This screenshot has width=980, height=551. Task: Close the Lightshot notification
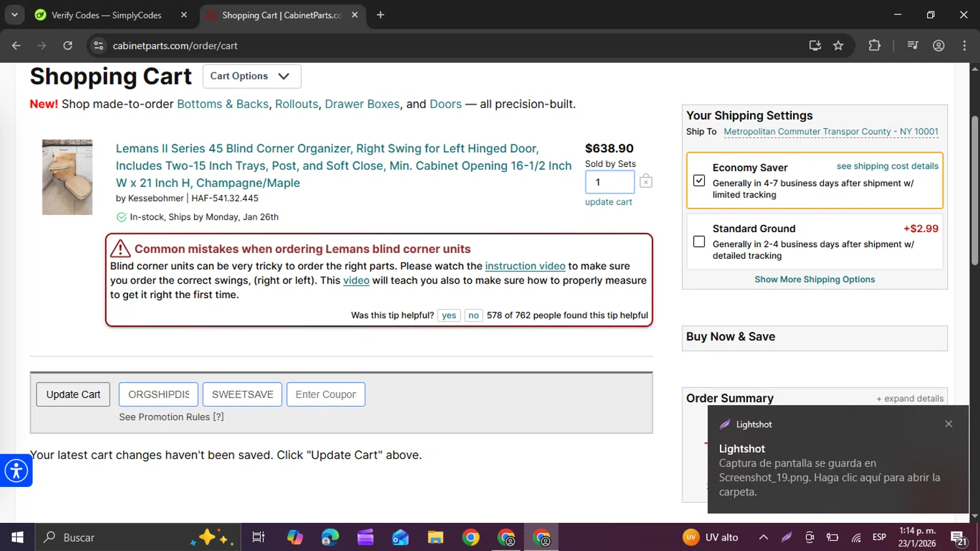pos(949,424)
